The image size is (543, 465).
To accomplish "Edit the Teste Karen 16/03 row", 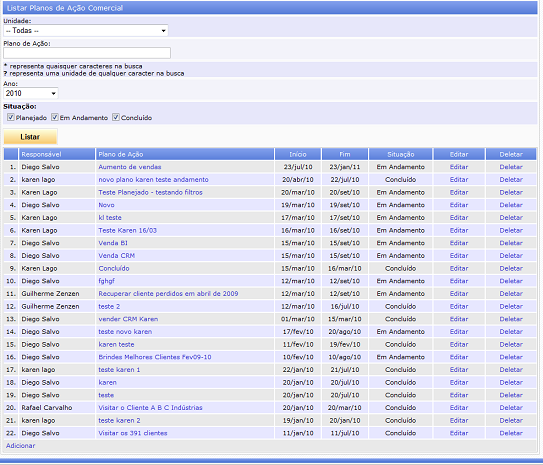I will click(459, 230).
